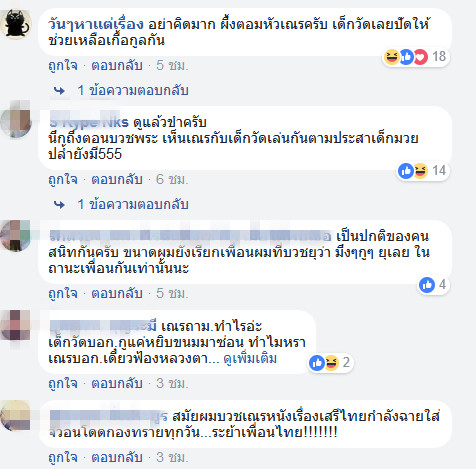Viewport: 476px width, 469px height.
Task: Like the first comment via ถูกใจ
Action: (x=63, y=65)
